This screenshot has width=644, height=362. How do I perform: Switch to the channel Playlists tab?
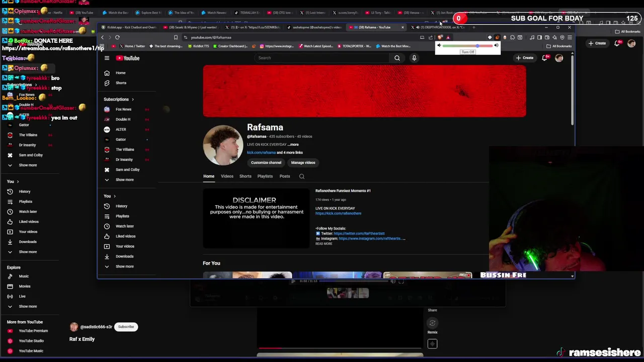click(x=265, y=176)
